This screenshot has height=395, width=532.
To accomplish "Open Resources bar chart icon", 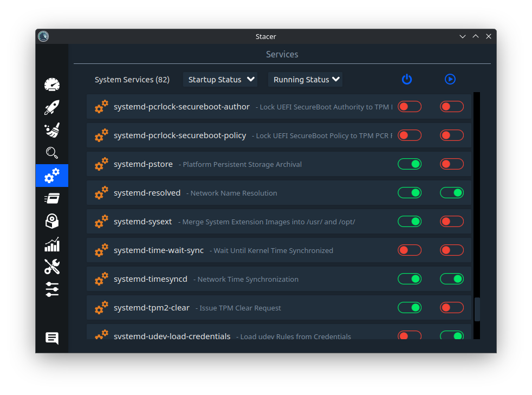I will point(52,244).
